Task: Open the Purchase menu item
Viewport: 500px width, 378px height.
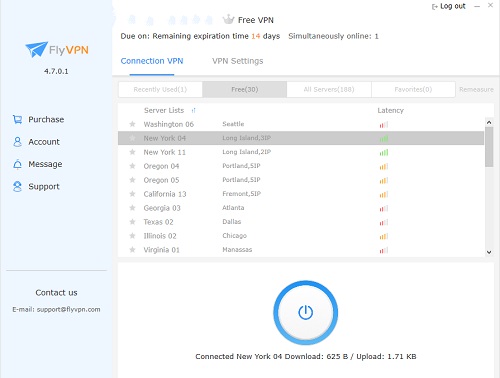Action: (38, 119)
